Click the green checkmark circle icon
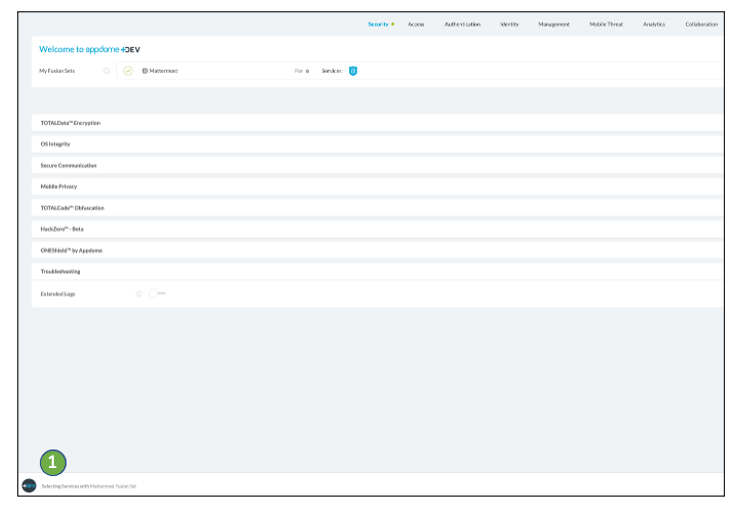Viewport: 737px width, 507px height. (x=128, y=71)
